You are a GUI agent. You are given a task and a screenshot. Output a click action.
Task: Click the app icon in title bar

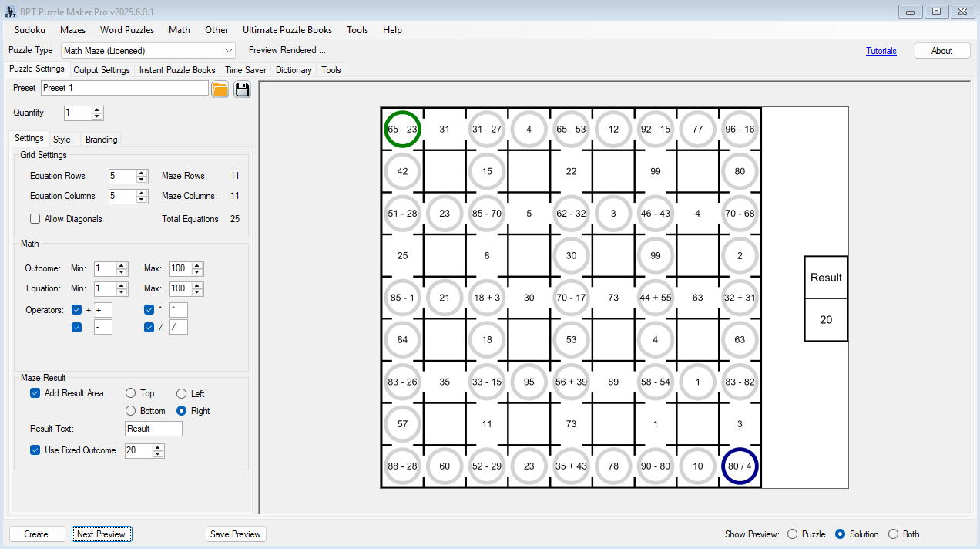click(x=10, y=12)
